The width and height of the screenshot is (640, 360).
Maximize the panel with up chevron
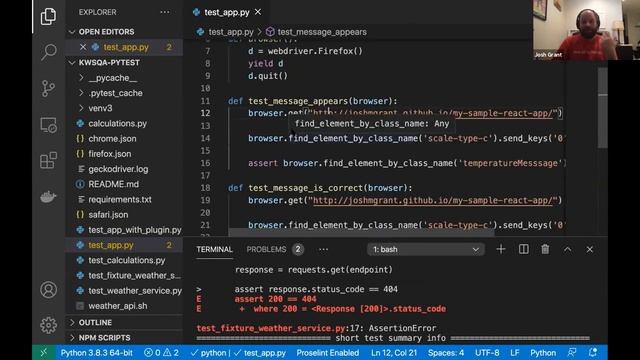point(567,249)
